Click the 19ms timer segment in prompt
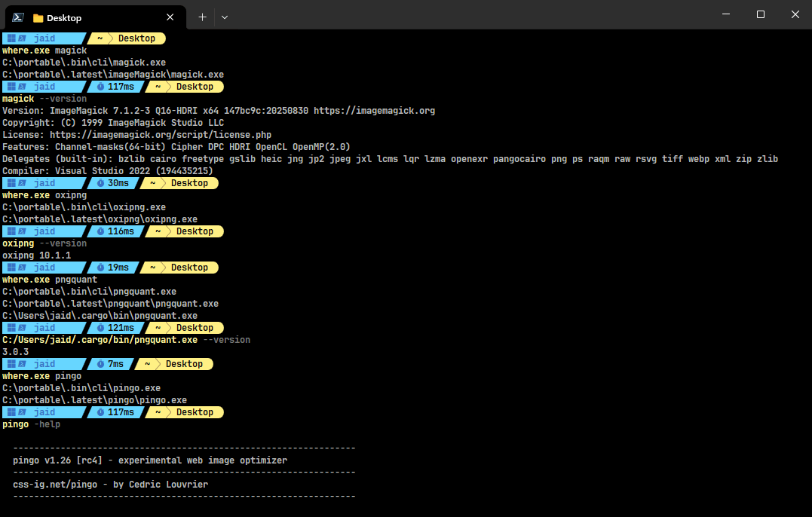 pyautogui.click(x=112, y=268)
